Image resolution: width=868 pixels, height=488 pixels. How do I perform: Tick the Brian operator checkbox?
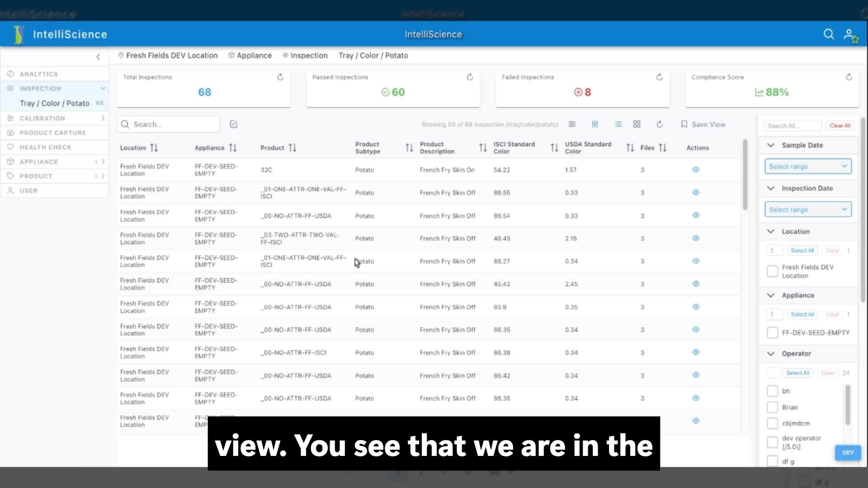pyautogui.click(x=773, y=407)
